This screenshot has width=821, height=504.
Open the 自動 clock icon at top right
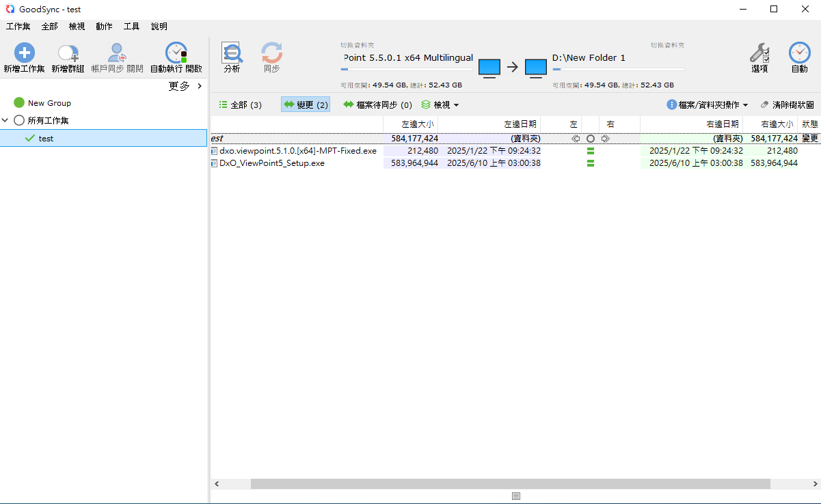(799, 53)
